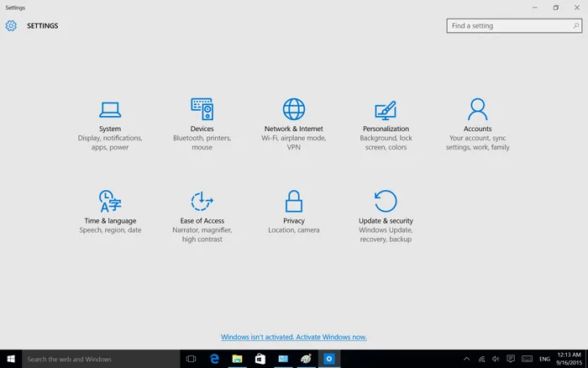Open the Network & Internet globe icon
The height and width of the screenshot is (368, 588).
(x=294, y=109)
